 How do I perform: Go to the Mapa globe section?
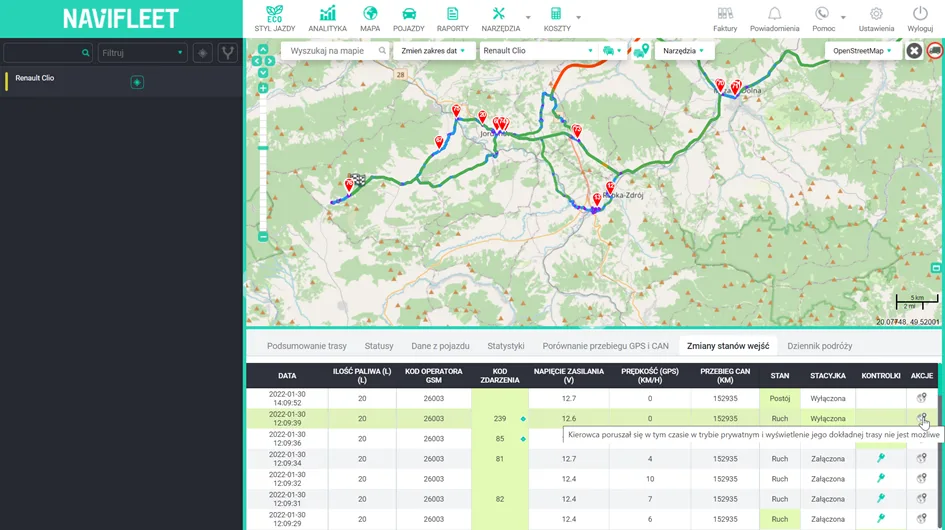[x=370, y=19]
